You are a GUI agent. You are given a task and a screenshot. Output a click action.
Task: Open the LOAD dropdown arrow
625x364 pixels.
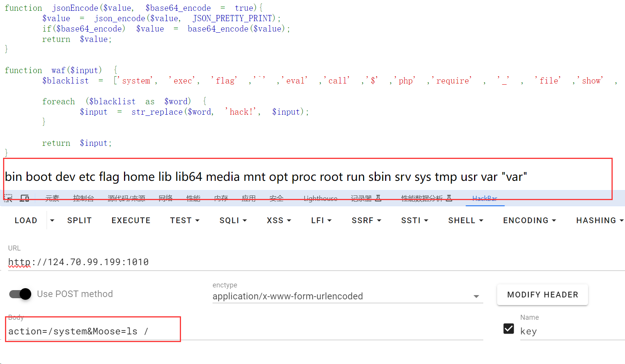click(x=52, y=220)
